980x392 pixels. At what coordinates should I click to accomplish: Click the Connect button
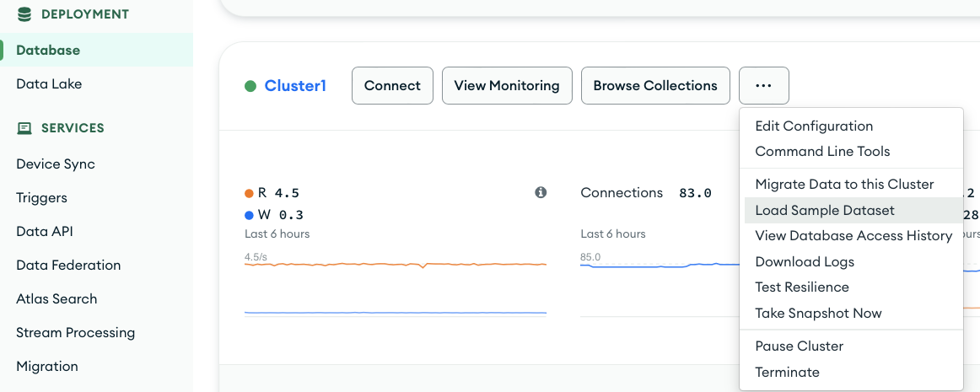pos(392,86)
